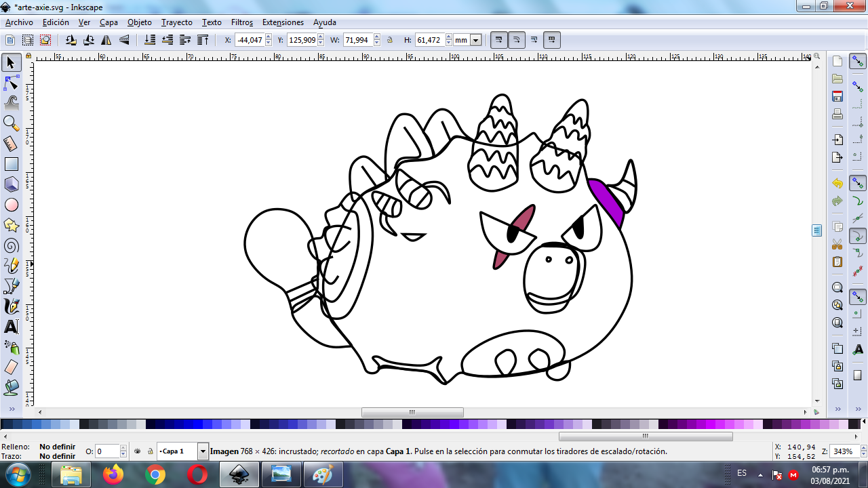Raise selection to top
The height and width of the screenshot is (488, 868).
203,40
